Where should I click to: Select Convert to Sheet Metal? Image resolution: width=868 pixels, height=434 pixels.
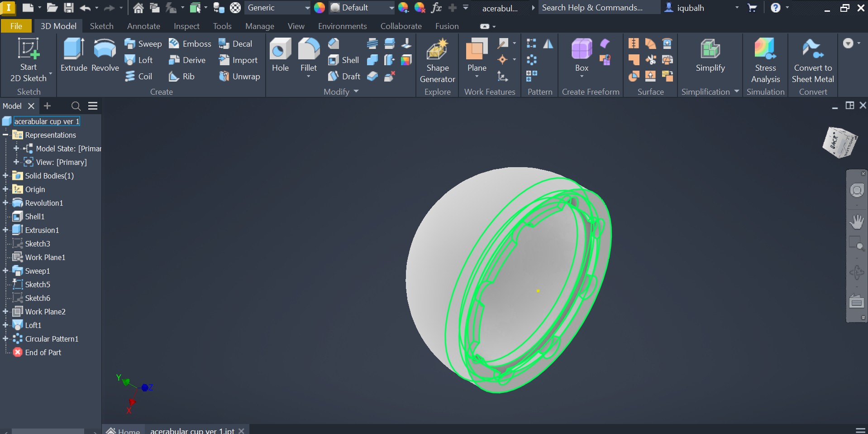pos(812,59)
